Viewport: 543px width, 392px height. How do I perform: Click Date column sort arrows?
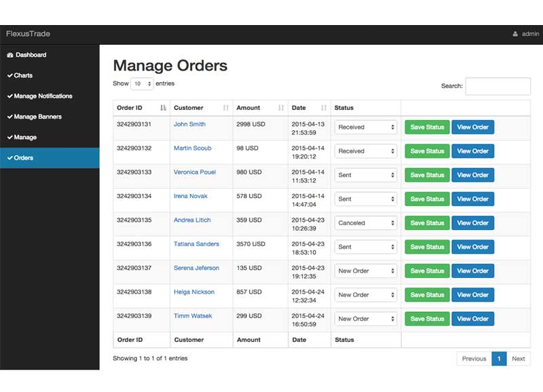click(324, 108)
